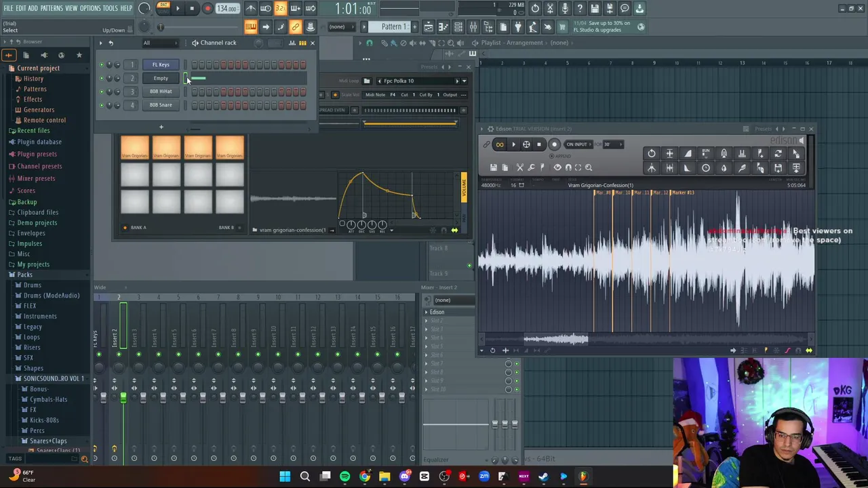Select the FL Keys channel button

click(x=161, y=64)
